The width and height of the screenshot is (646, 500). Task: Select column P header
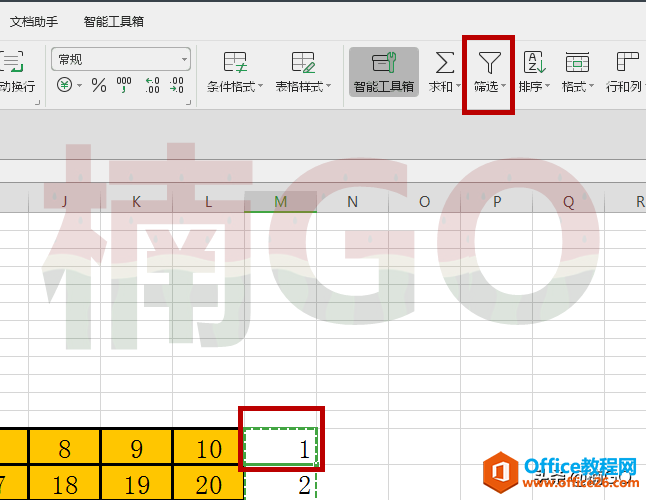pyautogui.click(x=496, y=202)
